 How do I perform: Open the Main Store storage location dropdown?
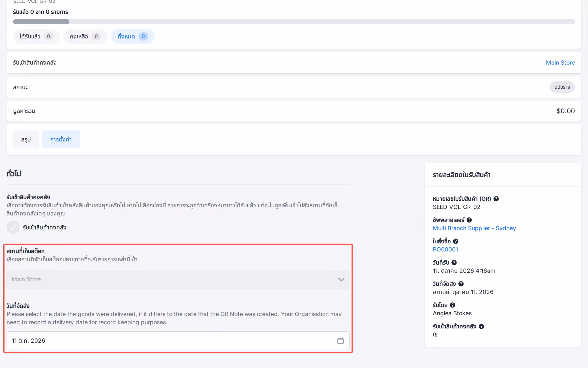[178, 280]
